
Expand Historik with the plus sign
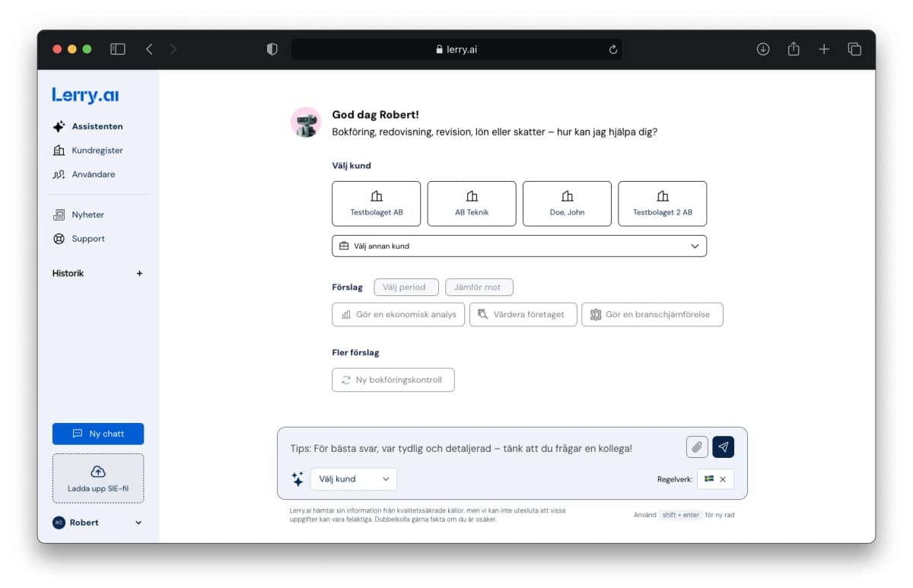click(x=139, y=273)
